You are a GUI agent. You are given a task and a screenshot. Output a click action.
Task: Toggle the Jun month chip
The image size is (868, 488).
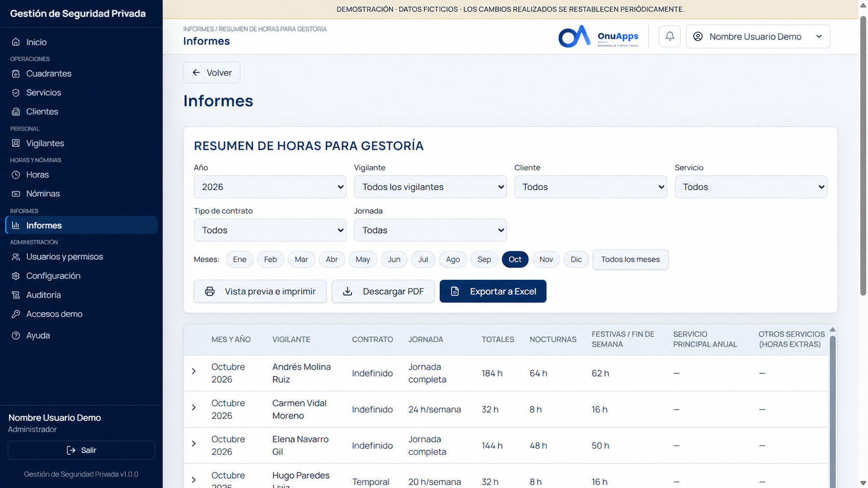(x=394, y=260)
